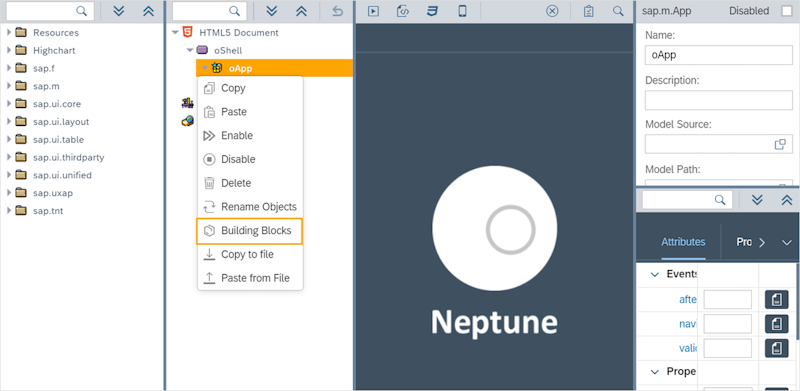The image size is (800, 391).
Task: Switch to the Attributes tab
Action: tap(683, 242)
